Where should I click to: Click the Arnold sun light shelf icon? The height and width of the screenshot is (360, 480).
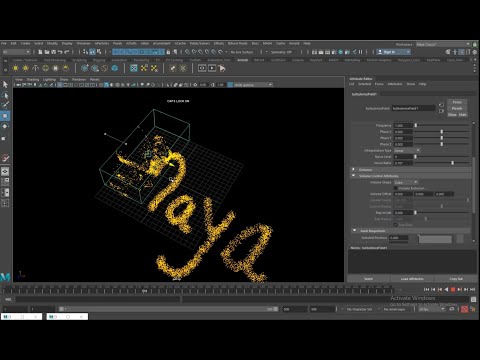16,68
